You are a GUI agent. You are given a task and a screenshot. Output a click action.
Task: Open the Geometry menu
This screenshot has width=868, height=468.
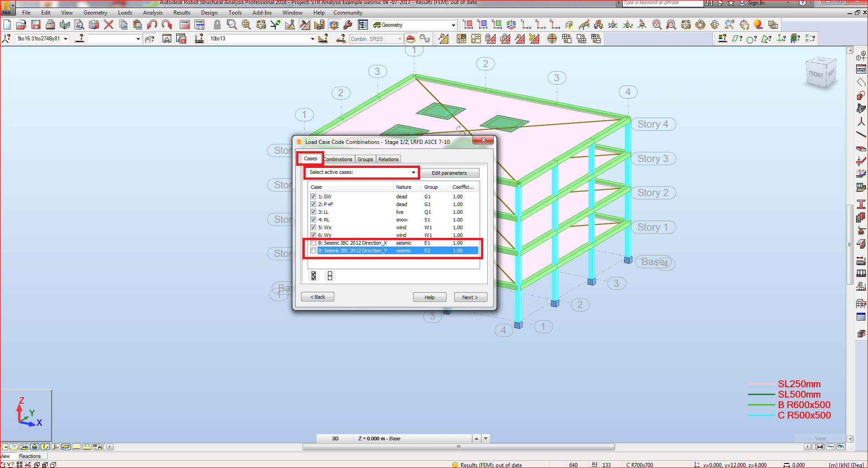pos(95,13)
